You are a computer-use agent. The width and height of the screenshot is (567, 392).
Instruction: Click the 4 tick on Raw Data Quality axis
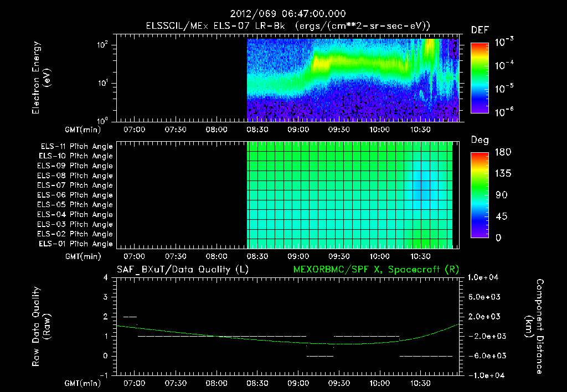(x=106, y=277)
